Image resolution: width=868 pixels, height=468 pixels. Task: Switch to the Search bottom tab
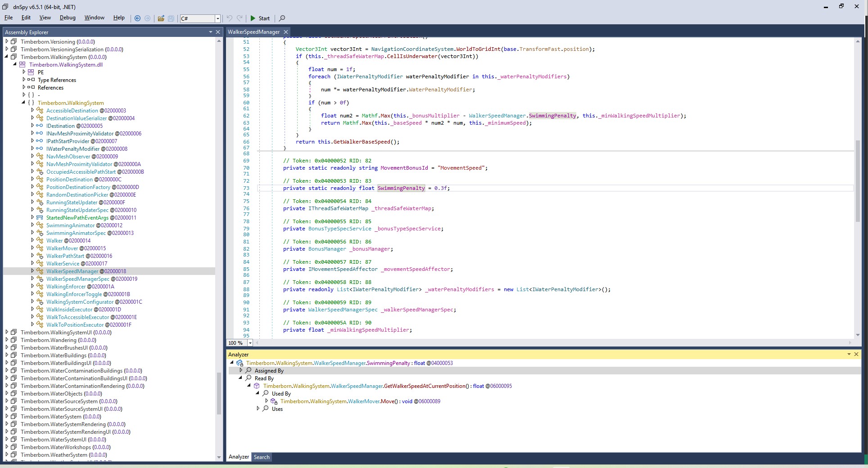click(262, 457)
